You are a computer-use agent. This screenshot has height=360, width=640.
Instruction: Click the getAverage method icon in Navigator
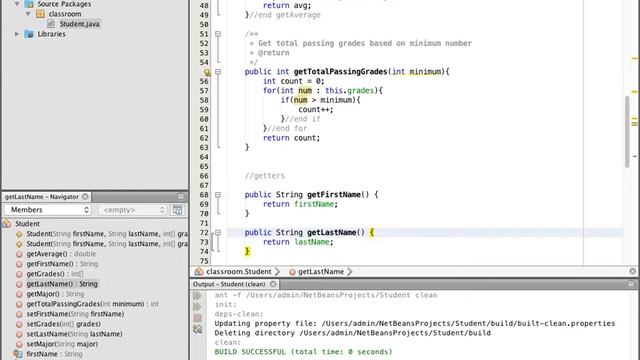(x=19, y=254)
